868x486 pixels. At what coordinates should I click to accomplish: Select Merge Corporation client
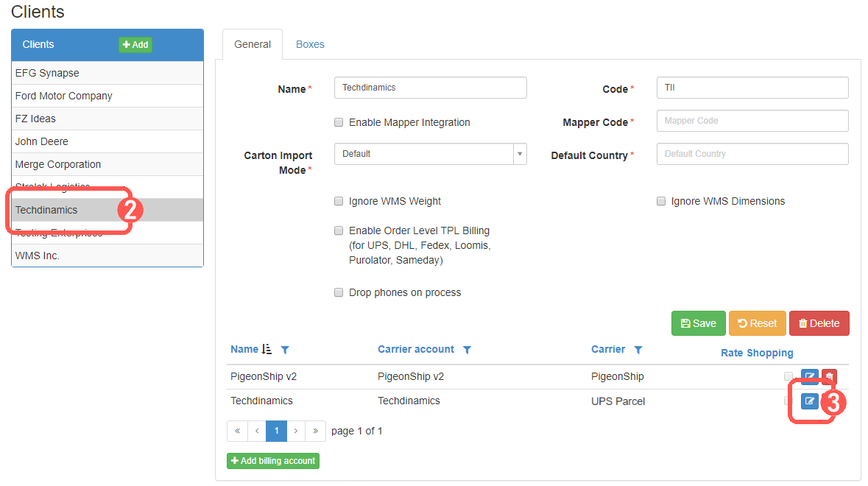107,164
